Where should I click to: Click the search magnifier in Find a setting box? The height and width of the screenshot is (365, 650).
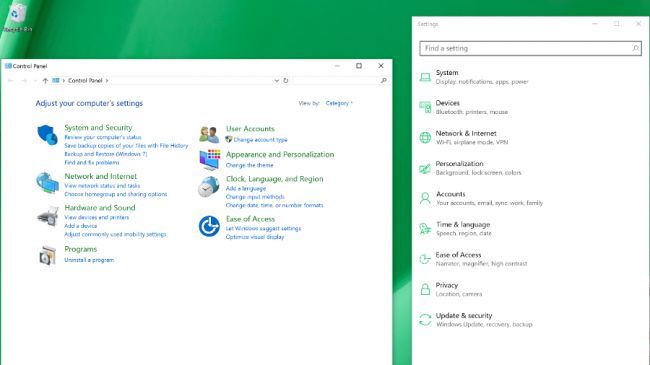click(x=635, y=48)
